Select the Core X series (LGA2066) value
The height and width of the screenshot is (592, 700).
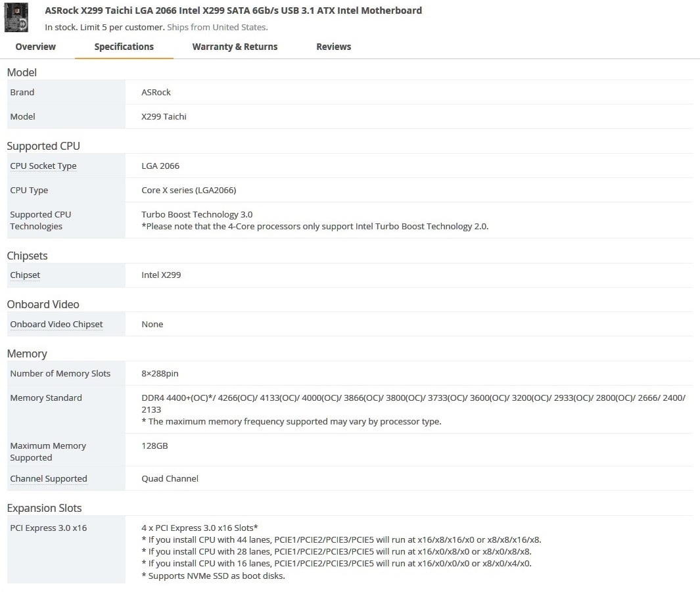[x=189, y=190]
